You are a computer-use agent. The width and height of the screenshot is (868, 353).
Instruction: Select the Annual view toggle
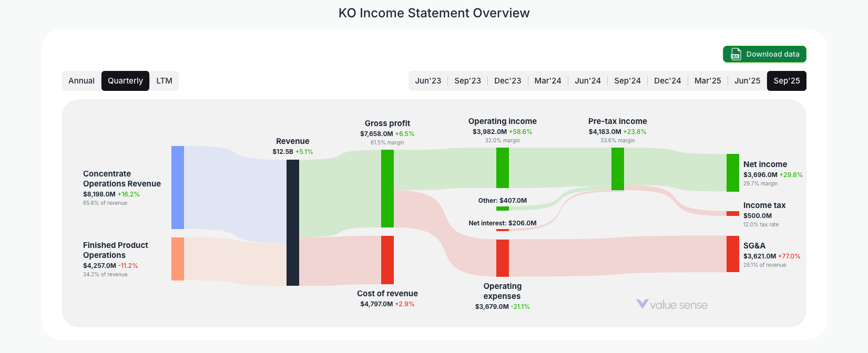point(82,80)
